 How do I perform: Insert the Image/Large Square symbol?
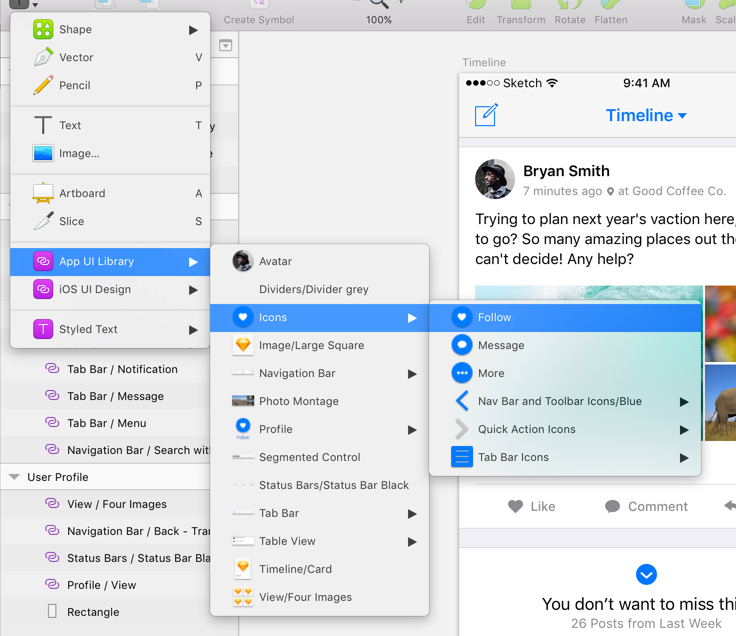pos(319,345)
